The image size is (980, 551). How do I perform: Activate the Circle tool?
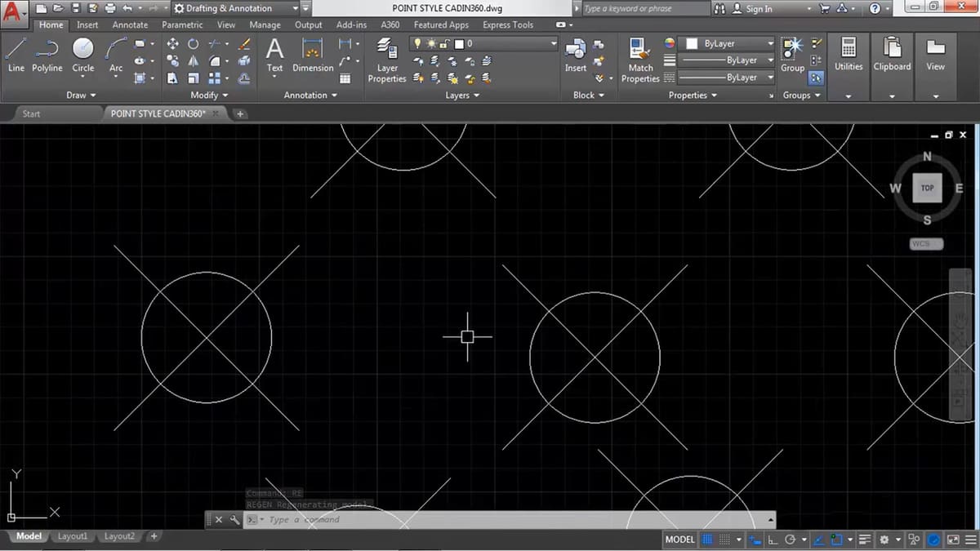coord(83,55)
